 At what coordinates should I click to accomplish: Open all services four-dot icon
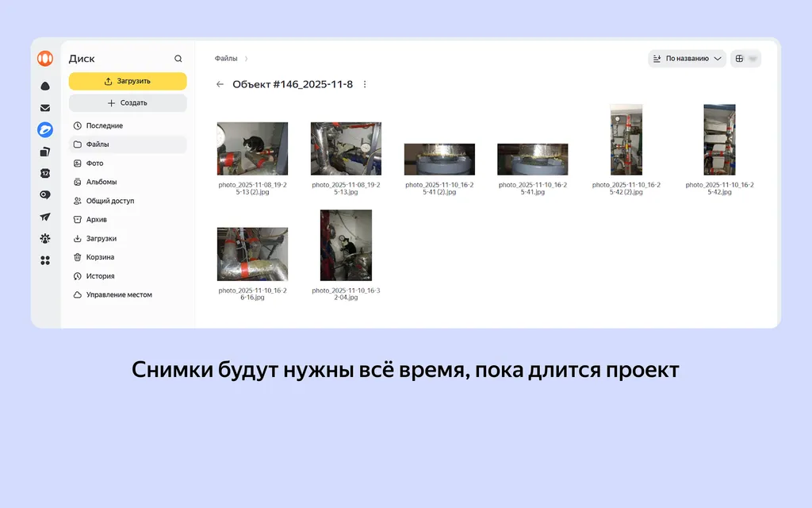pyautogui.click(x=45, y=260)
